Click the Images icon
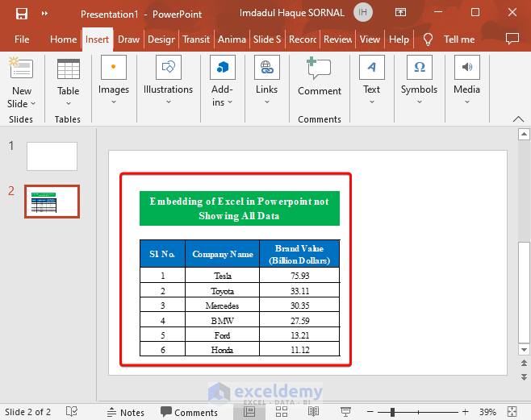Image resolution: width=531 pixels, height=420 pixels. (x=114, y=67)
